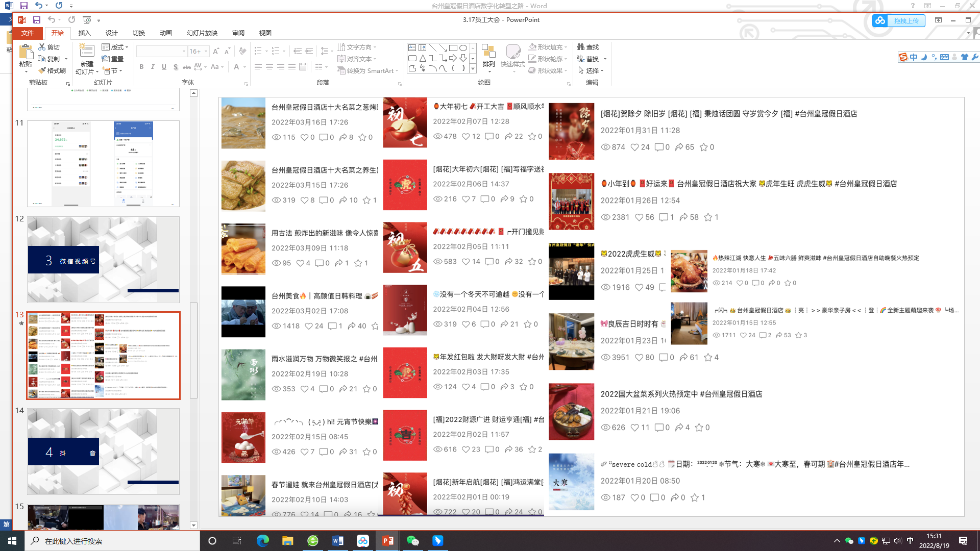Image resolution: width=980 pixels, height=551 pixels.
Task: Toggle bold (B) formatting
Action: pyautogui.click(x=141, y=66)
